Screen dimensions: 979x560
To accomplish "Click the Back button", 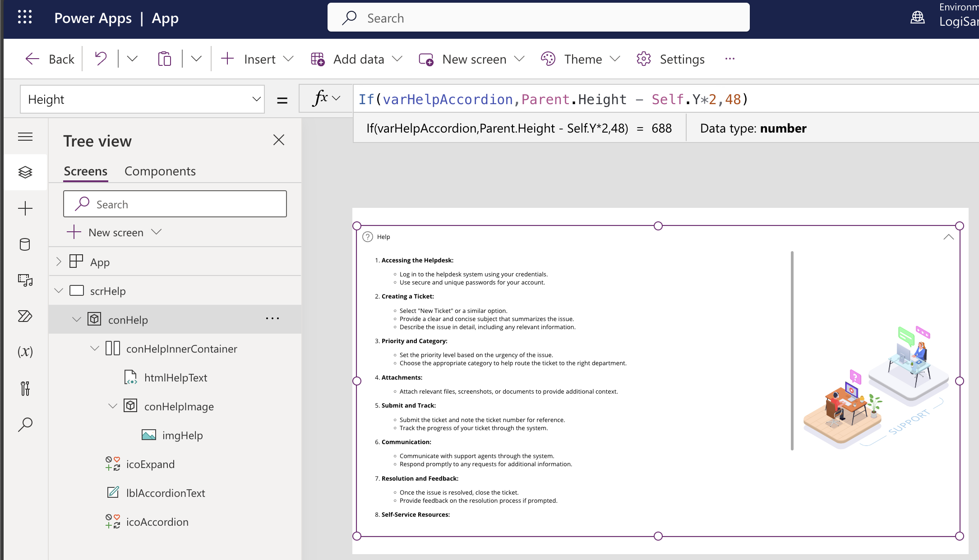I will (x=50, y=59).
